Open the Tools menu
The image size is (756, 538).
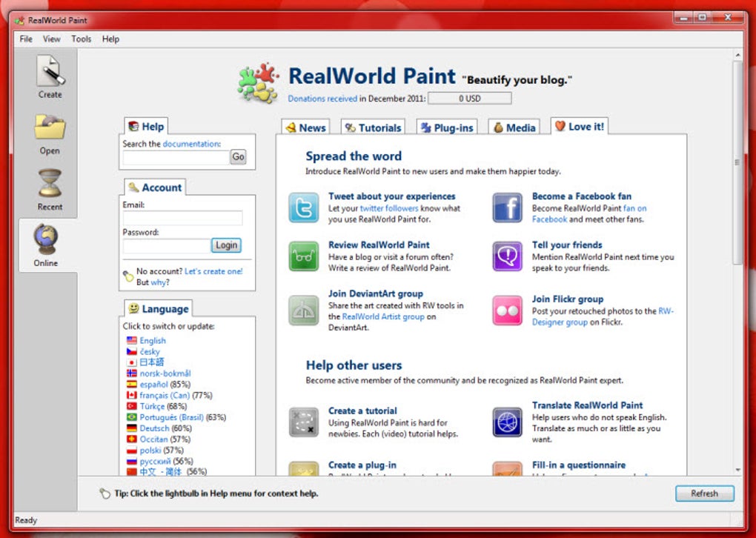(x=82, y=39)
